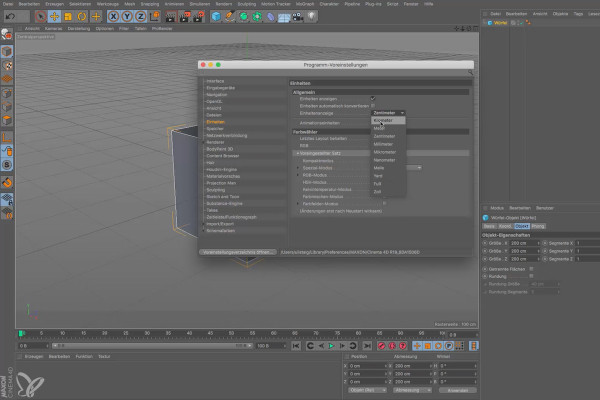Activate the Rotate tool
The height and width of the screenshot is (400, 600).
click(82, 16)
